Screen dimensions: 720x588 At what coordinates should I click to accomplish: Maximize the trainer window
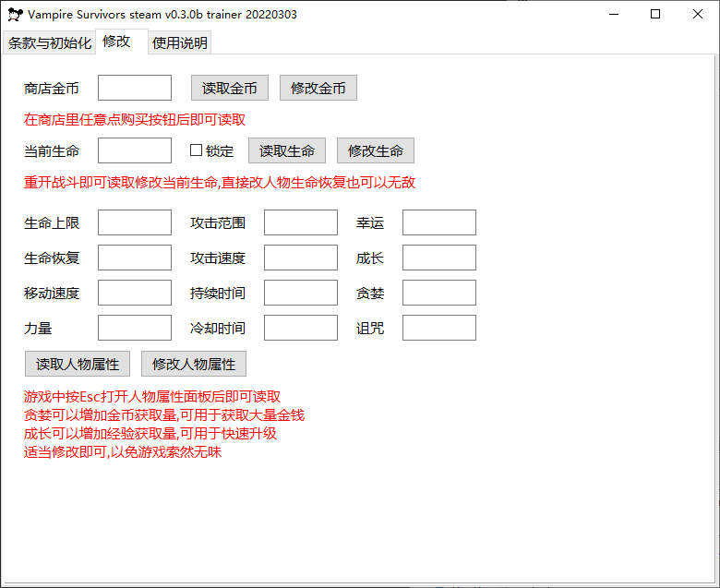(x=655, y=15)
